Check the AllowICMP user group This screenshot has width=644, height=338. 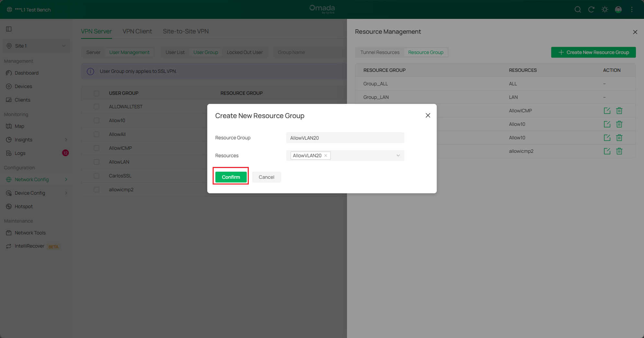97,148
